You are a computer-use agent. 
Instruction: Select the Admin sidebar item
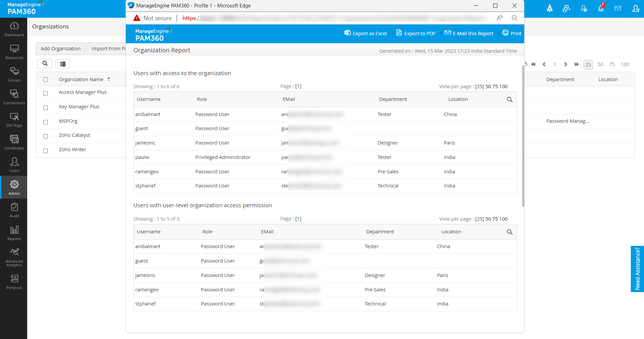(x=14, y=188)
